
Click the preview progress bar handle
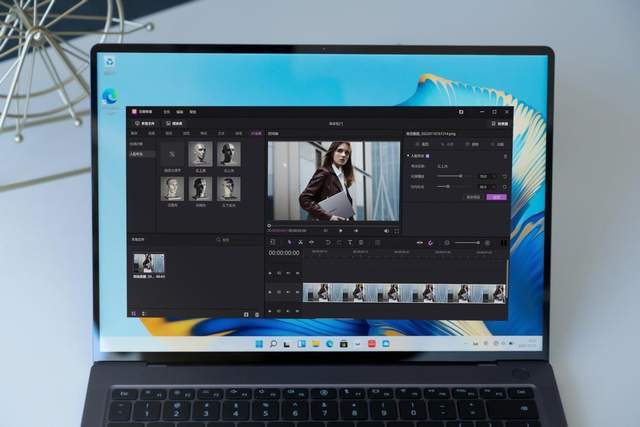click(269, 225)
